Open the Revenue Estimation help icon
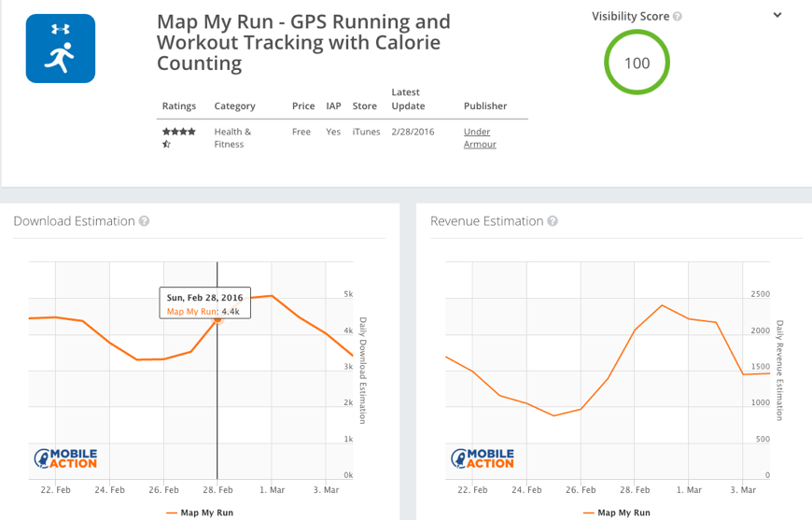The image size is (812, 520). click(x=553, y=221)
